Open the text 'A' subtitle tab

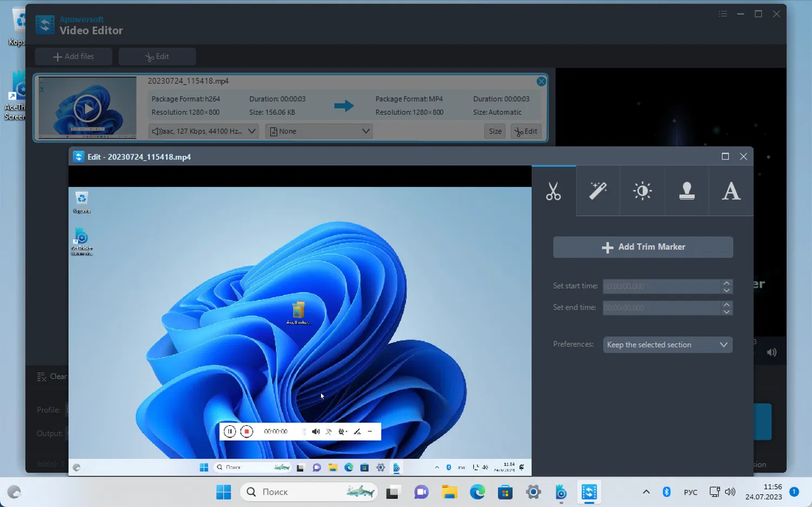pyautogui.click(x=731, y=191)
